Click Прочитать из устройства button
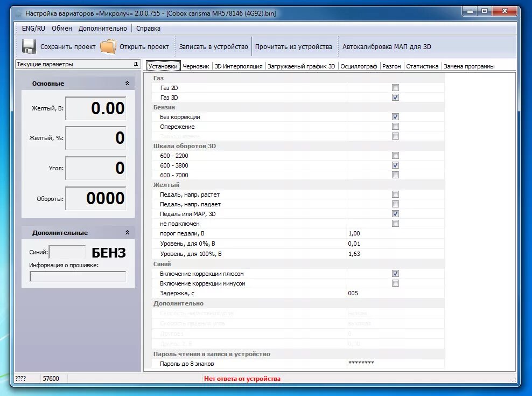Screen dimensions: 532x396 pos(293,46)
